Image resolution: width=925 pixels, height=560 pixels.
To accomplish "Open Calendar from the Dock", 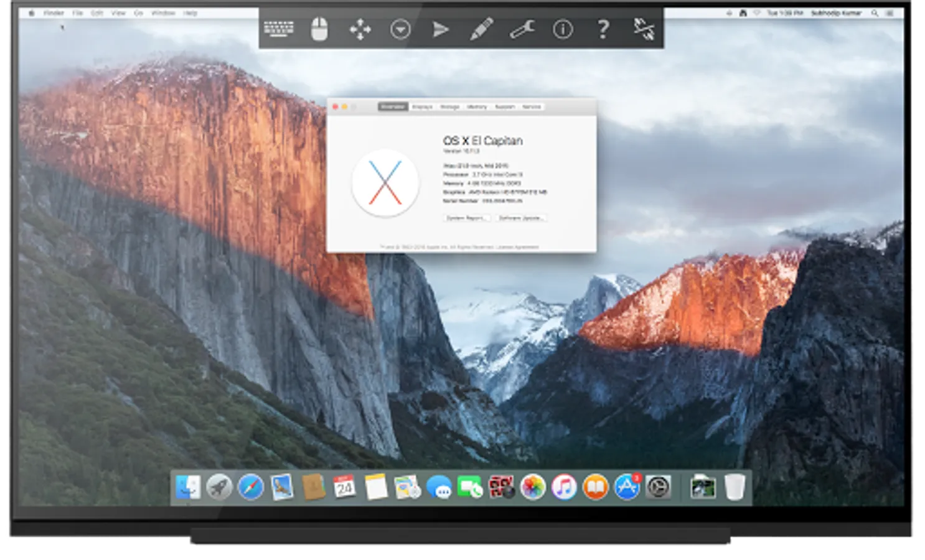I will pyautogui.click(x=345, y=487).
